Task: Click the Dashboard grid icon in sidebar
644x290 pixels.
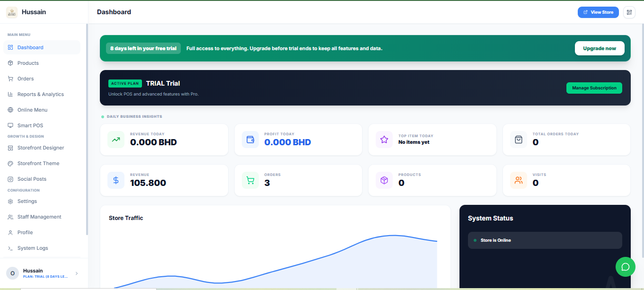Action: [10, 47]
